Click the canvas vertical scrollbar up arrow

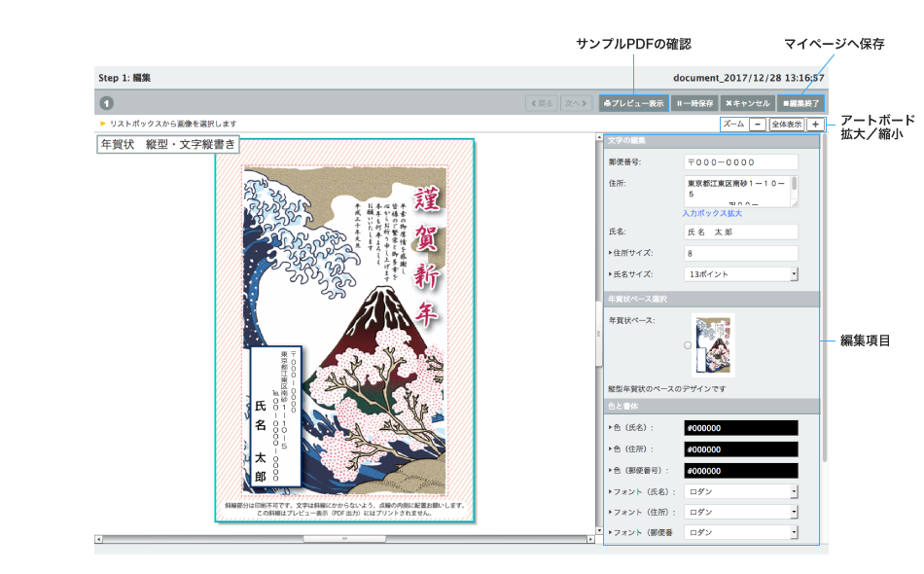(599, 137)
